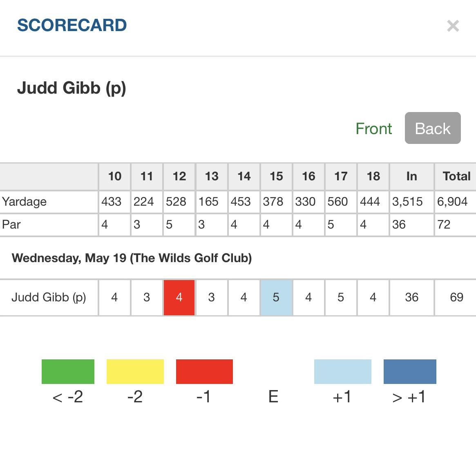Click the Yardage row label

tap(24, 202)
